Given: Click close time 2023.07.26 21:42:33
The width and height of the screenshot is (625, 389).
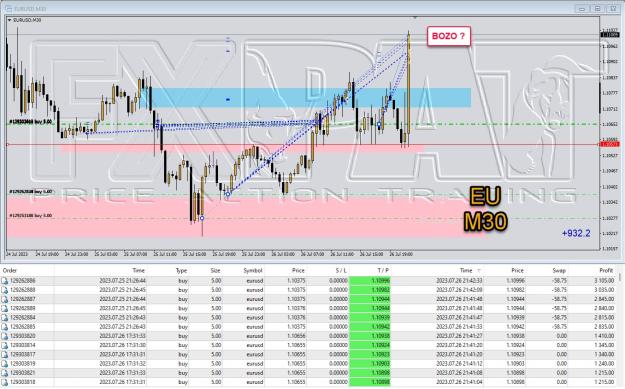Looking at the screenshot, I should [459, 281].
